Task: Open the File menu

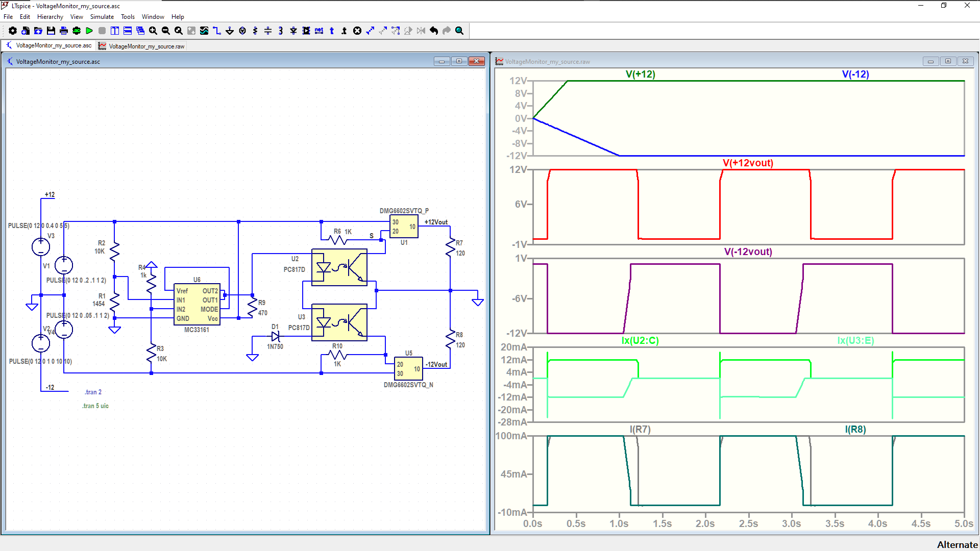Action: pyautogui.click(x=8, y=17)
